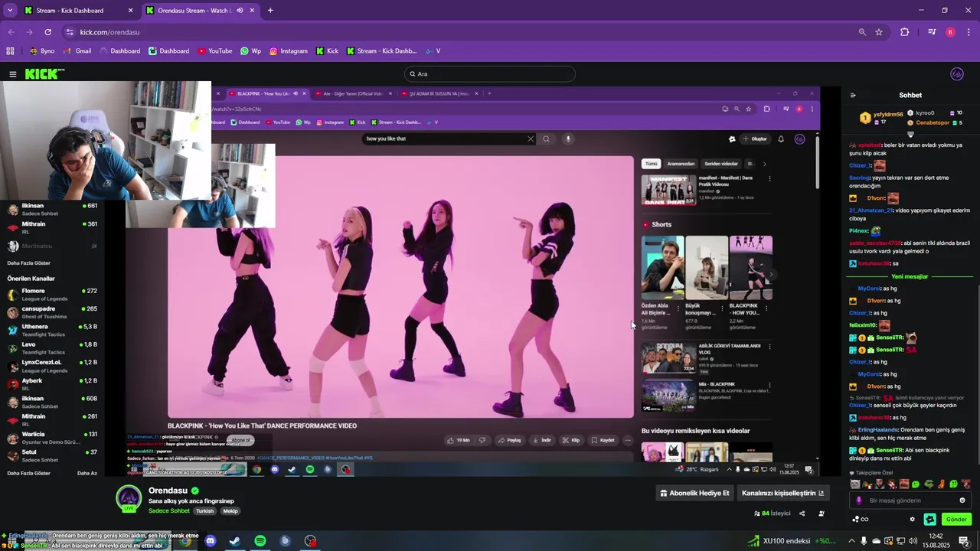
Task: Open cansupadre channel in sidebar
Action: coord(52,312)
